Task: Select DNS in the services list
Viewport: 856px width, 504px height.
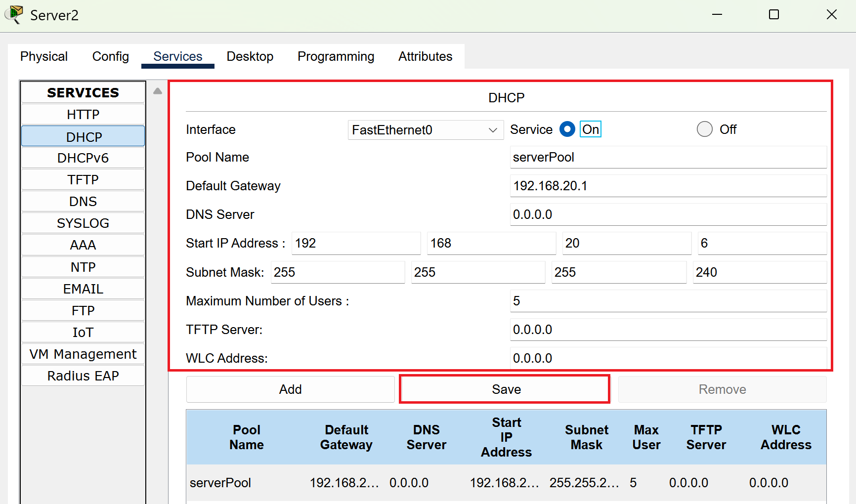Action: coord(83,202)
